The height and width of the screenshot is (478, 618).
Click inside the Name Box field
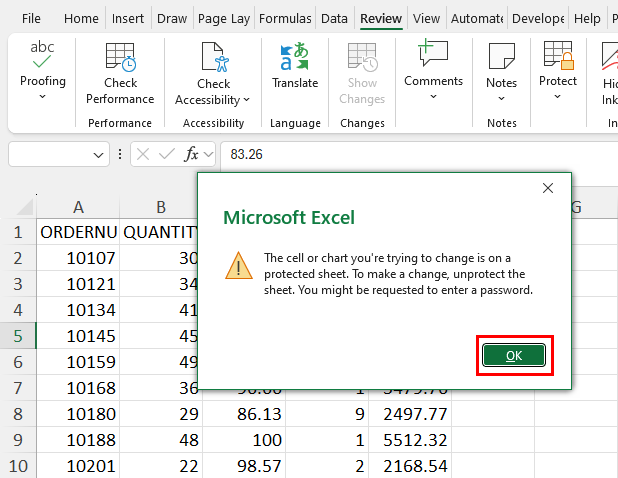tap(49, 154)
